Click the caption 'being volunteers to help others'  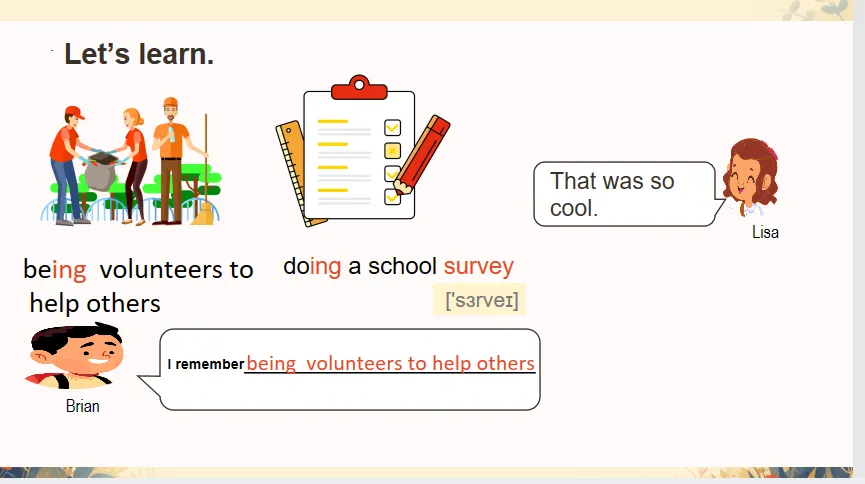(x=138, y=286)
